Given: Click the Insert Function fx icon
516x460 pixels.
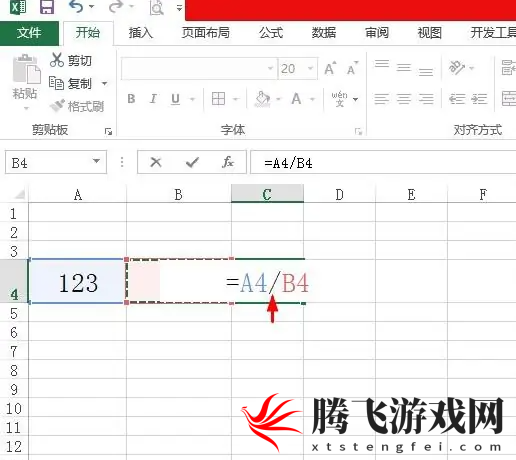Looking at the screenshot, I should click(228, 162).
